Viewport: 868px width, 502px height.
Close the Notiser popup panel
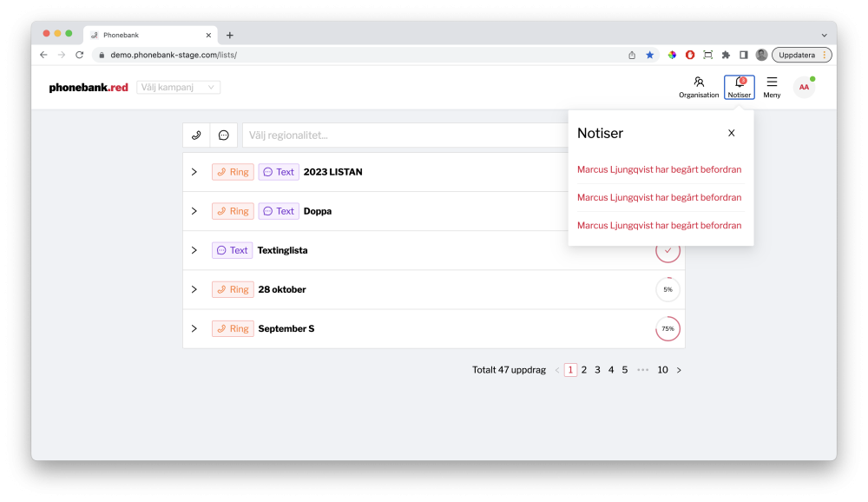[x=731, y=133]
